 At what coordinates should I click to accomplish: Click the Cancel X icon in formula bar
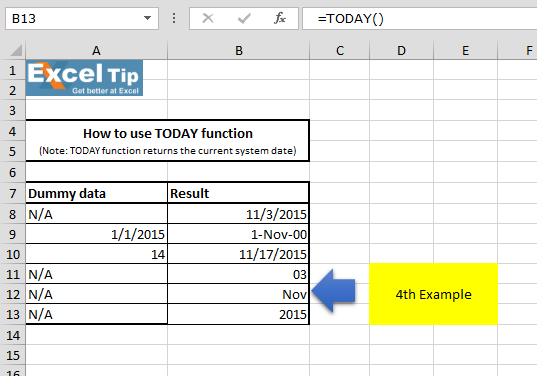point(208,18)
